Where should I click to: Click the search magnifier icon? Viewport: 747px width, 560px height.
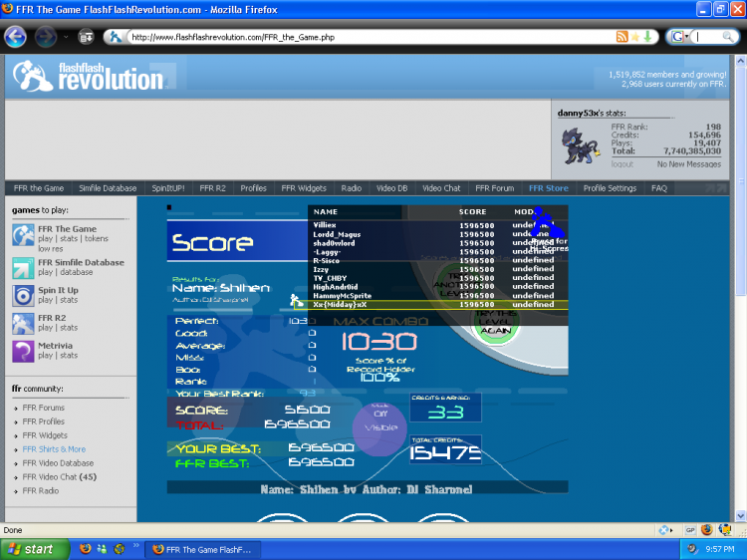coord(727,37)
